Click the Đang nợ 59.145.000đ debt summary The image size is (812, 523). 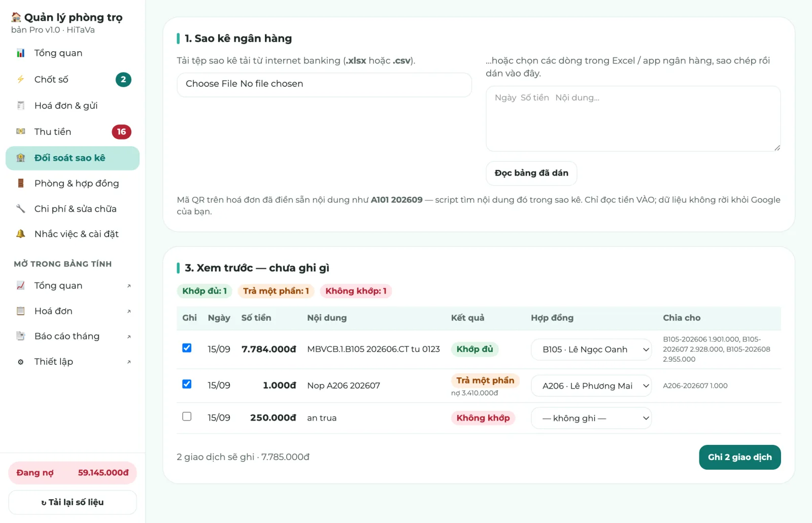click(73, 473)
